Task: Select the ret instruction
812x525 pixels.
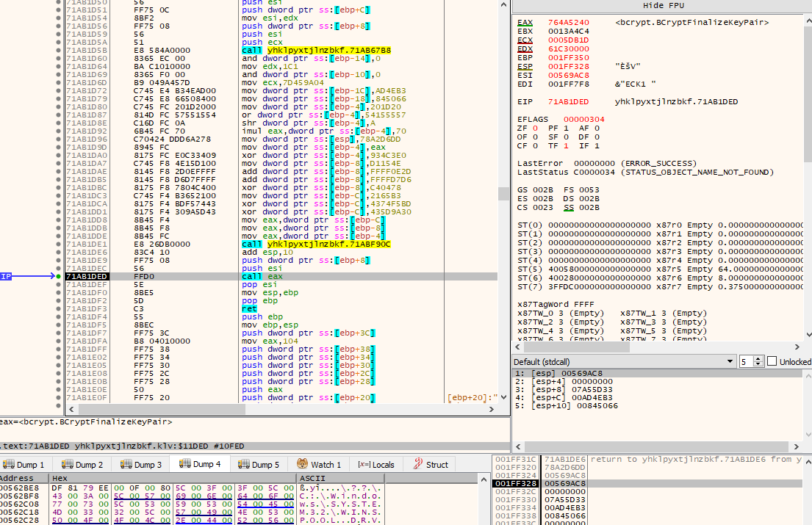Action: [x=249, y=309]
